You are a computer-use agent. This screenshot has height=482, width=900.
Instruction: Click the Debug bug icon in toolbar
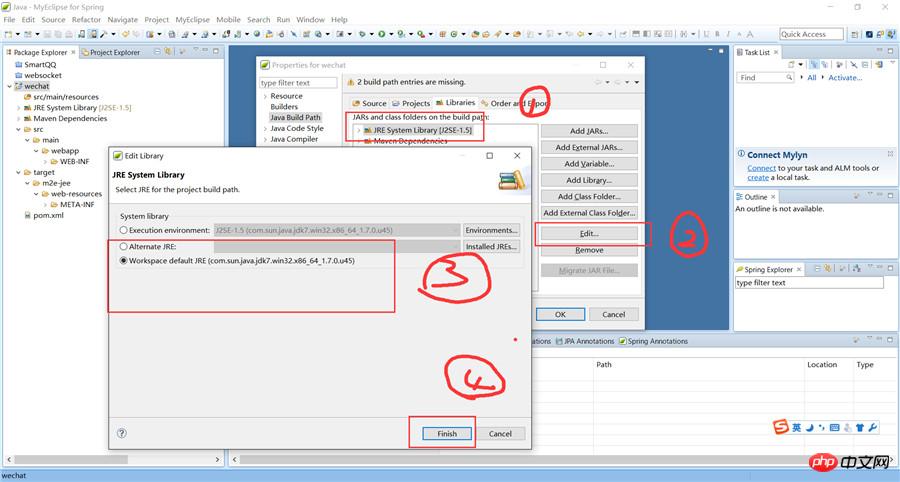(362, 34)
